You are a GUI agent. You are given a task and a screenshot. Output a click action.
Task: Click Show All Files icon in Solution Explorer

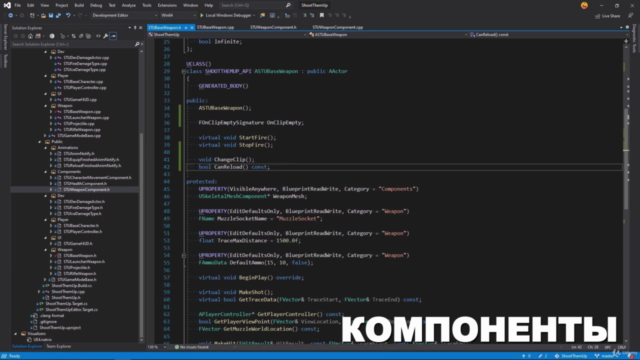click(88, 36)
